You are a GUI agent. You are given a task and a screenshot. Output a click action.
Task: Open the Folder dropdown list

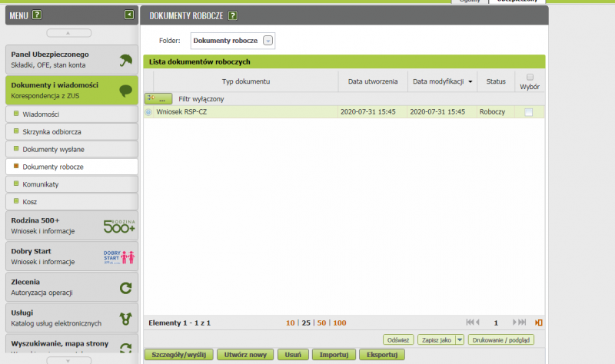coord(268,41)
